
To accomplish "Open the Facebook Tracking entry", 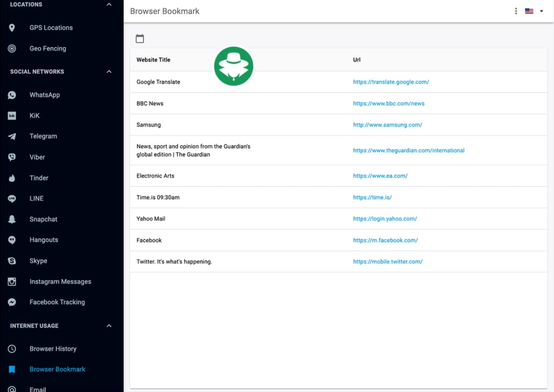I will [x=57, y=302].
